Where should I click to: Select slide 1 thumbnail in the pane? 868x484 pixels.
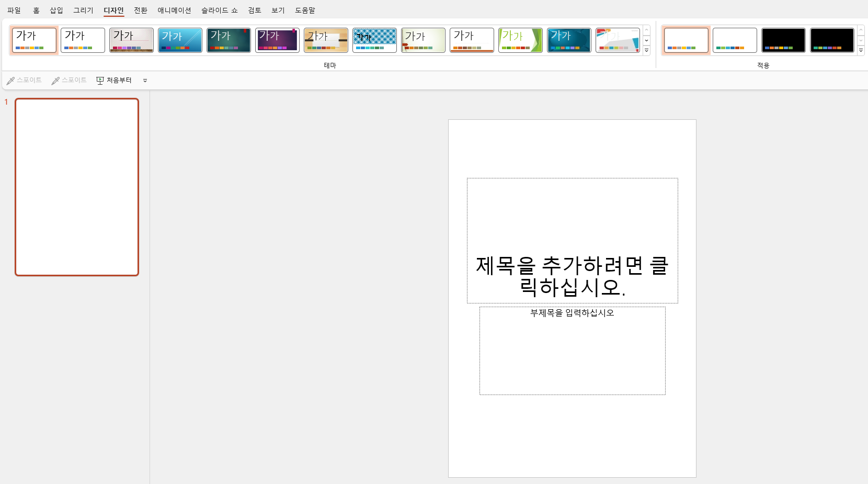tap(76, 187)
